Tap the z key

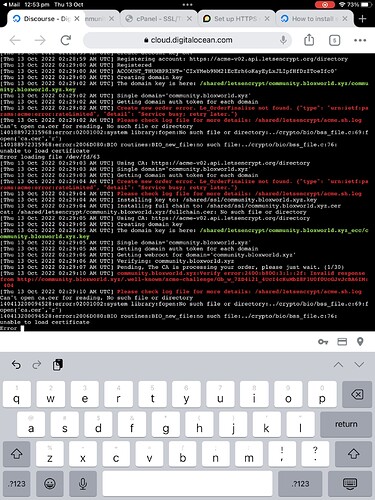[x=50, y=454]
